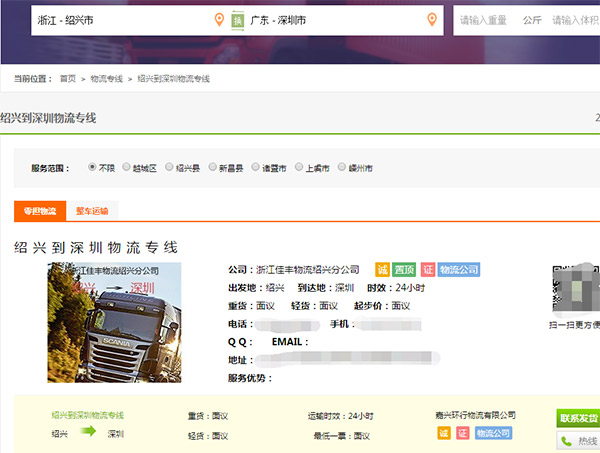Select the 新昌县 radio button
600x453 pixels.
212,167
